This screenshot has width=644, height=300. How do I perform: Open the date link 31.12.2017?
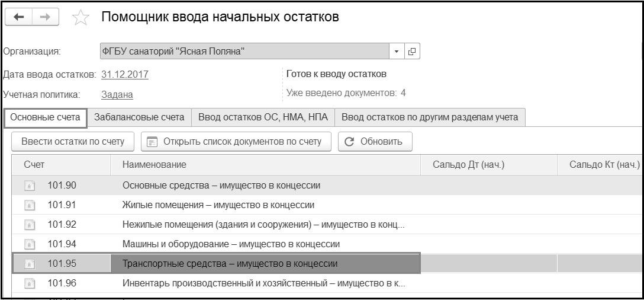[125, 75]
